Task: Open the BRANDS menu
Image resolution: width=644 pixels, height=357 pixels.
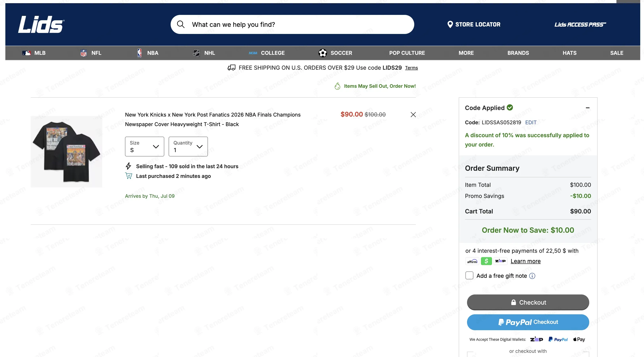Action: [x=518, y=53]
